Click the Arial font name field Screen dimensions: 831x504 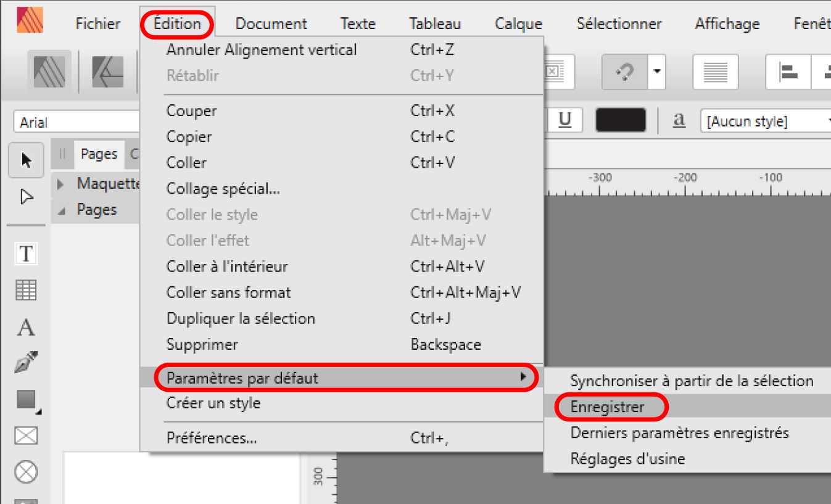[76, 122]
